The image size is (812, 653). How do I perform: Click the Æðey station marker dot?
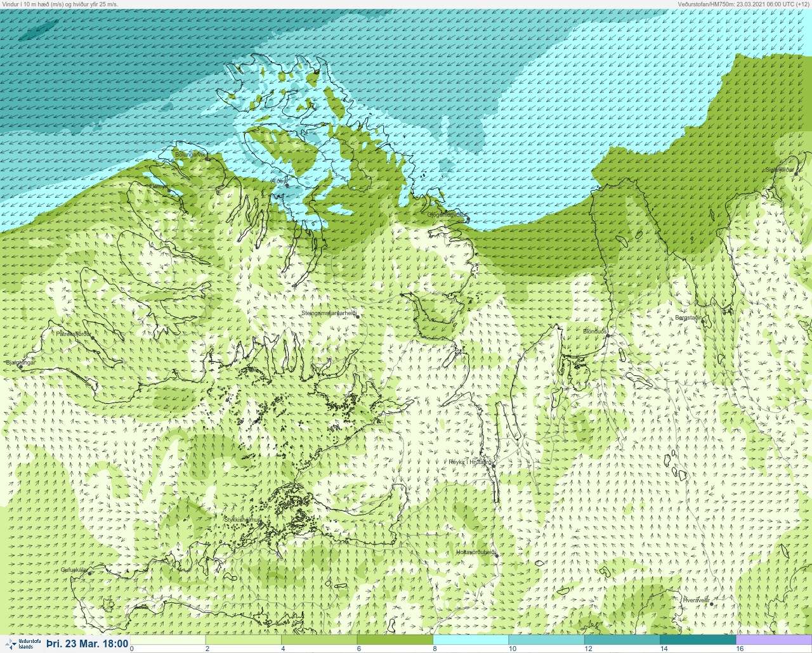tap(287, 186)
